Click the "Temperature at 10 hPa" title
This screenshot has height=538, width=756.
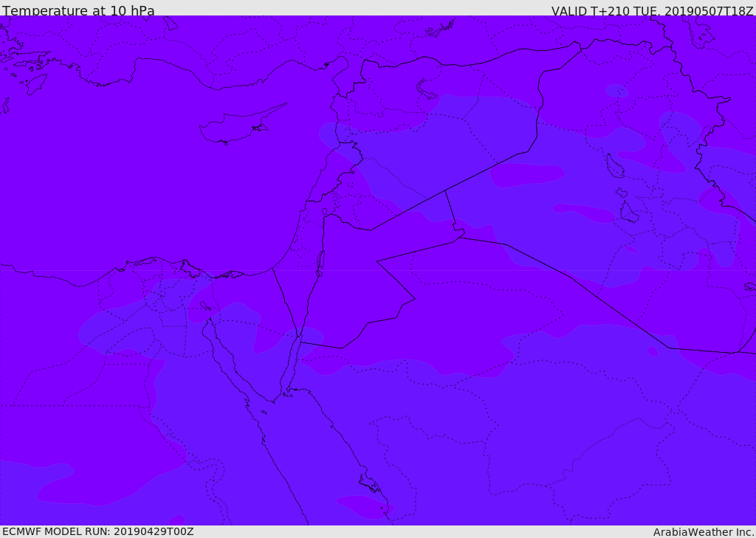78,11
